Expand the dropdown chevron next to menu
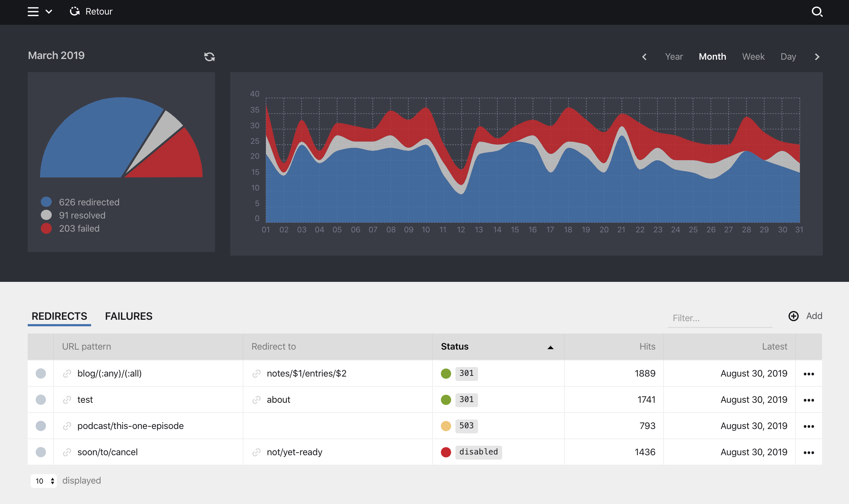849x504 pixels. click(x=49, y=12)
